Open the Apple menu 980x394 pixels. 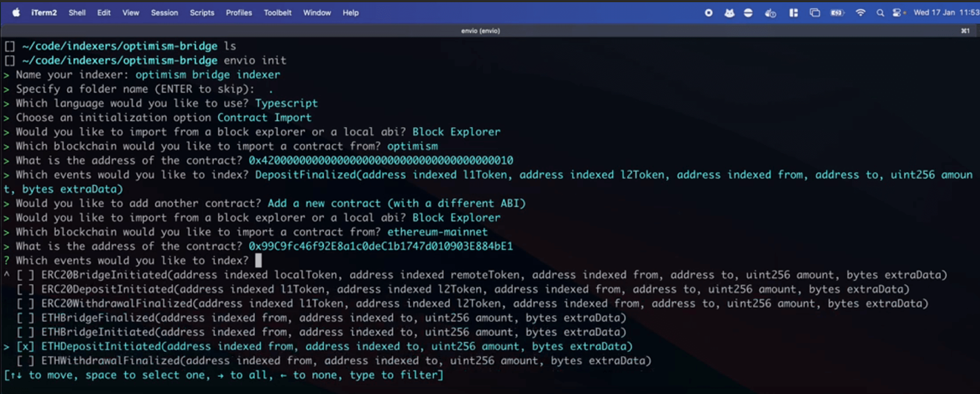16,13
